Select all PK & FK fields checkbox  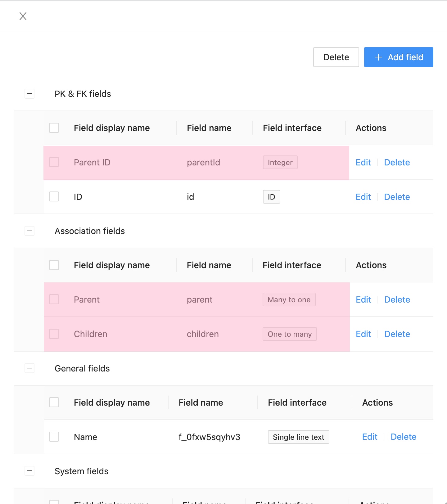click(54, 128)
